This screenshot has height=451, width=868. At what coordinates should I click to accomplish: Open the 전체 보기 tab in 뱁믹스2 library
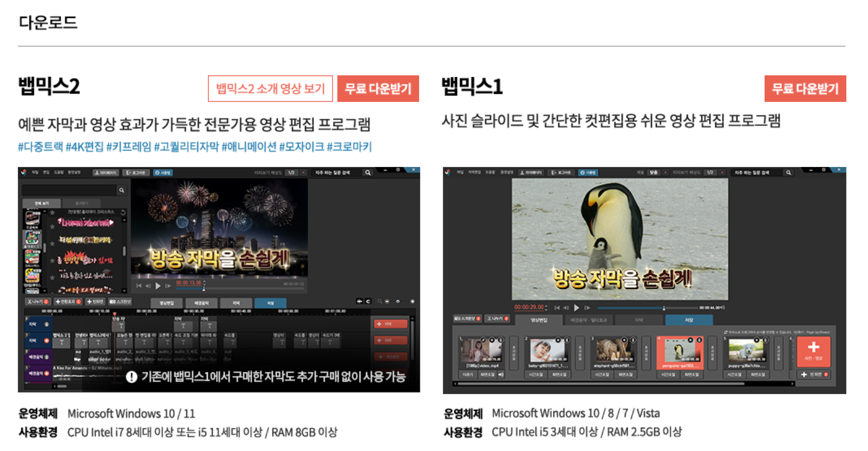click(42, 203)
